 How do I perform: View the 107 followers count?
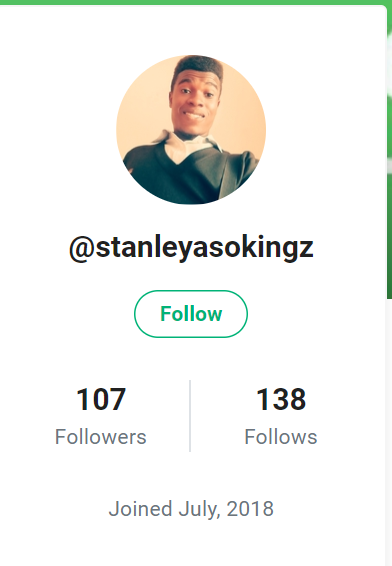click(x=101, y=399)
